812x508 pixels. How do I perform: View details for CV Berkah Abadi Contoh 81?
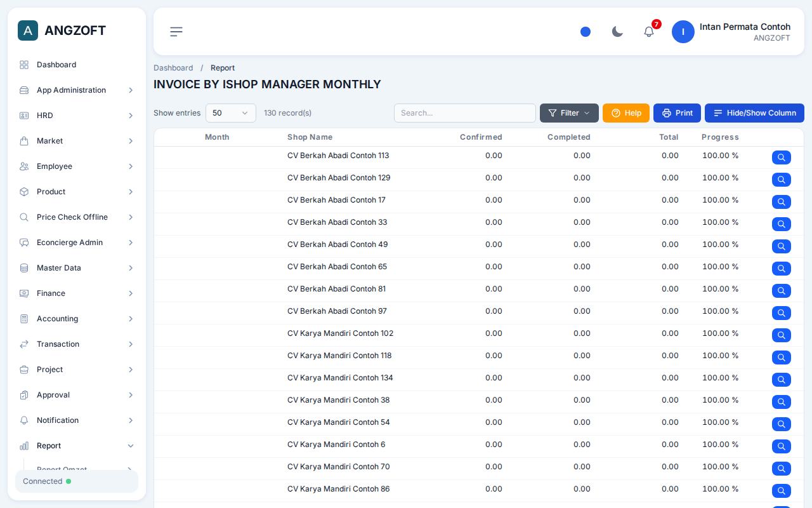pos(782,291)
